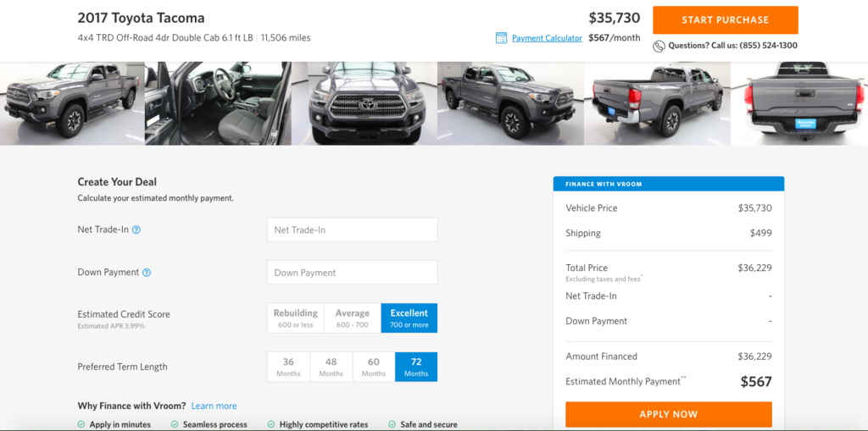Viewport: 868px width, 431px height.
Task: Click the 4x4 TRD Off-Road trim description
Action: 165,38
